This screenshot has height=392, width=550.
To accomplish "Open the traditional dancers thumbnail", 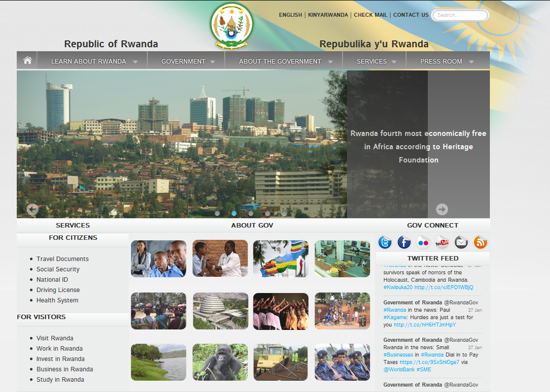I will click(280, 311).
